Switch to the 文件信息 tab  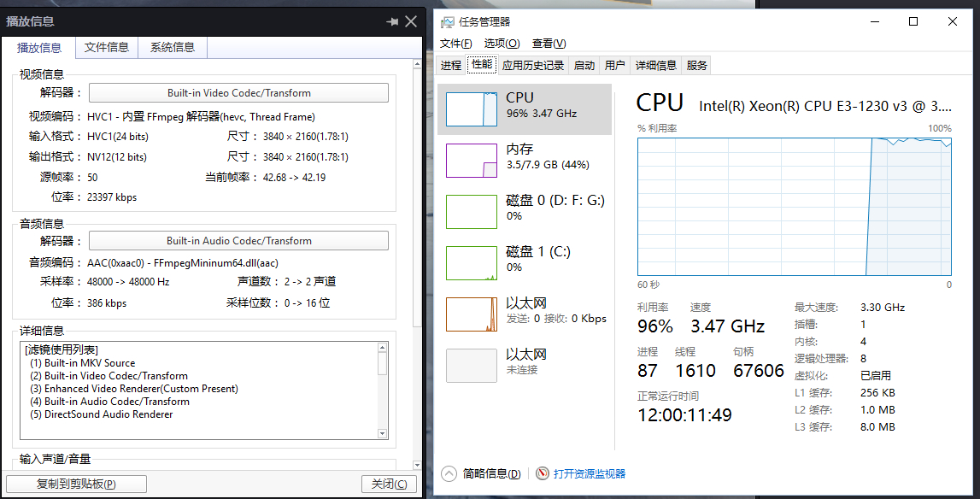coord(107,48)
